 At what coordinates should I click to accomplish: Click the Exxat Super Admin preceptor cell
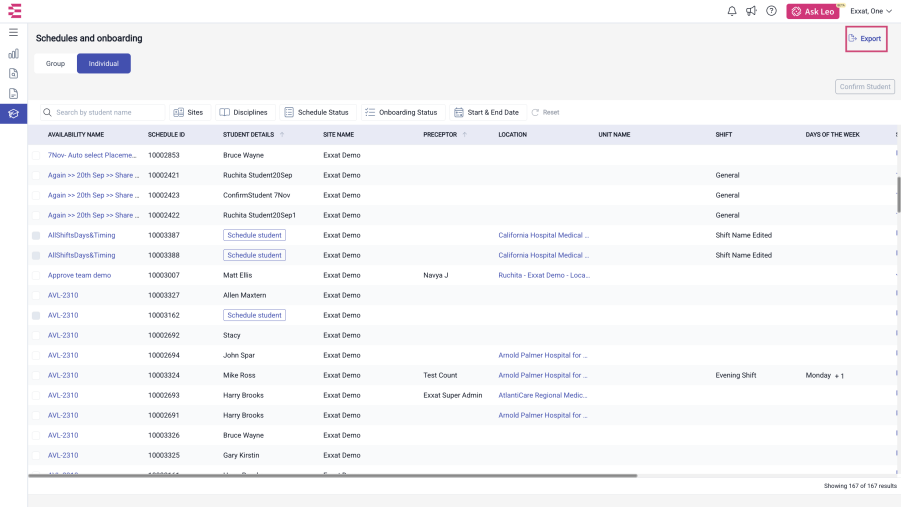[453, 395]
